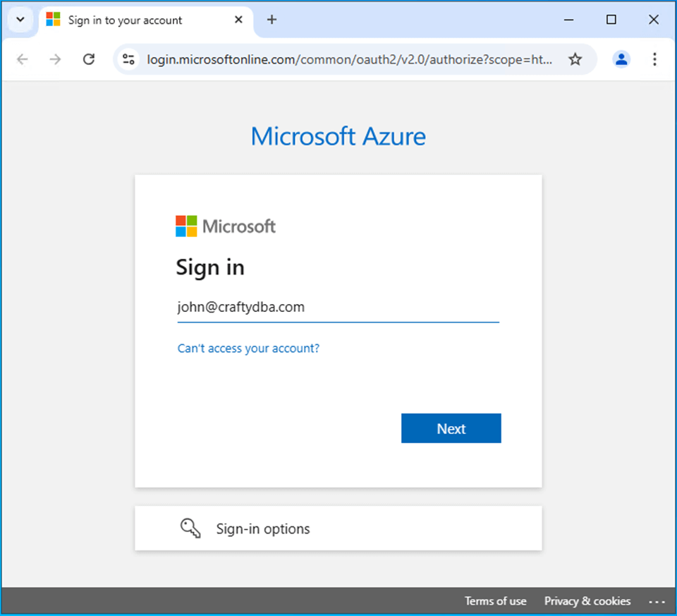Image resolution: width=677 pixels, height=616 pixels.
Task: Click the browser back arrow
Action: click(x=22, y=59)
